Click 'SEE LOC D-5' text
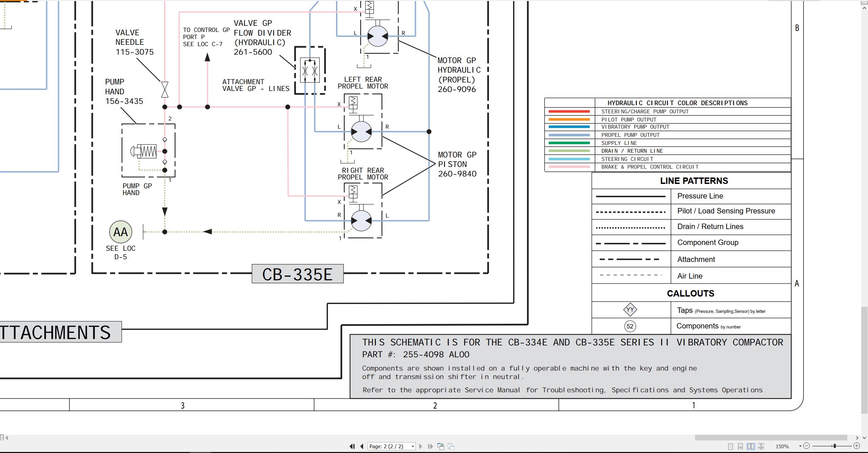The image size is (868, 453). (120, 252)
